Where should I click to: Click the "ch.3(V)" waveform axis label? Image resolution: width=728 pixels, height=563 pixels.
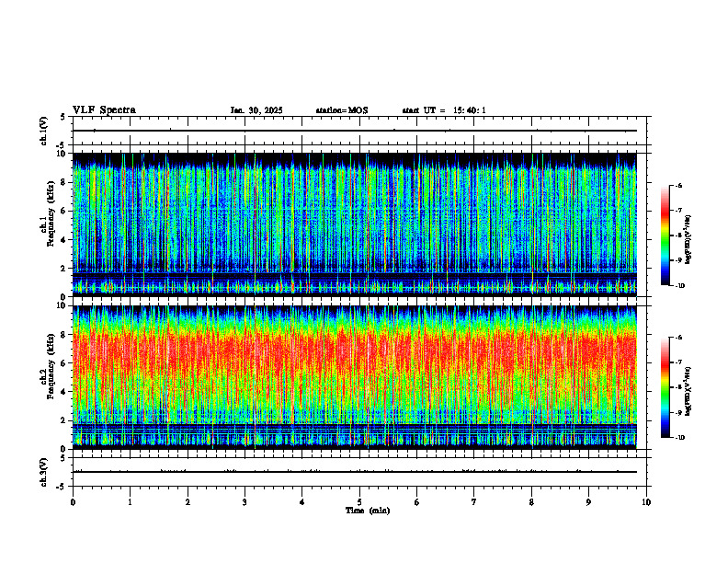[44, 472]
